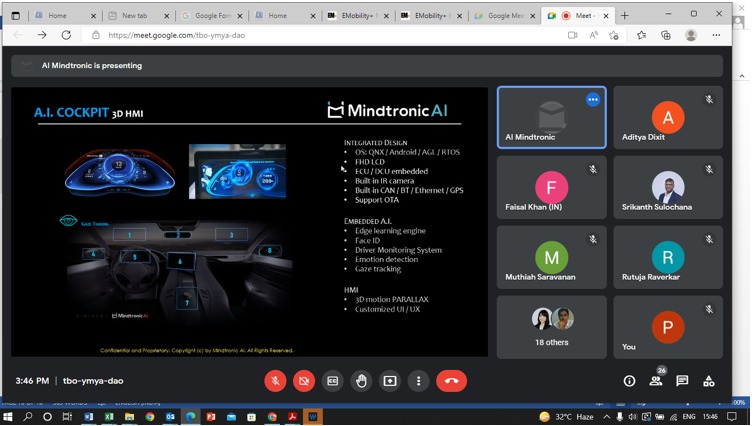Image resolution: width=755 pixels, height=426 pixels.
Task: Switch to the second Home tab
Action: pos(285,16)
